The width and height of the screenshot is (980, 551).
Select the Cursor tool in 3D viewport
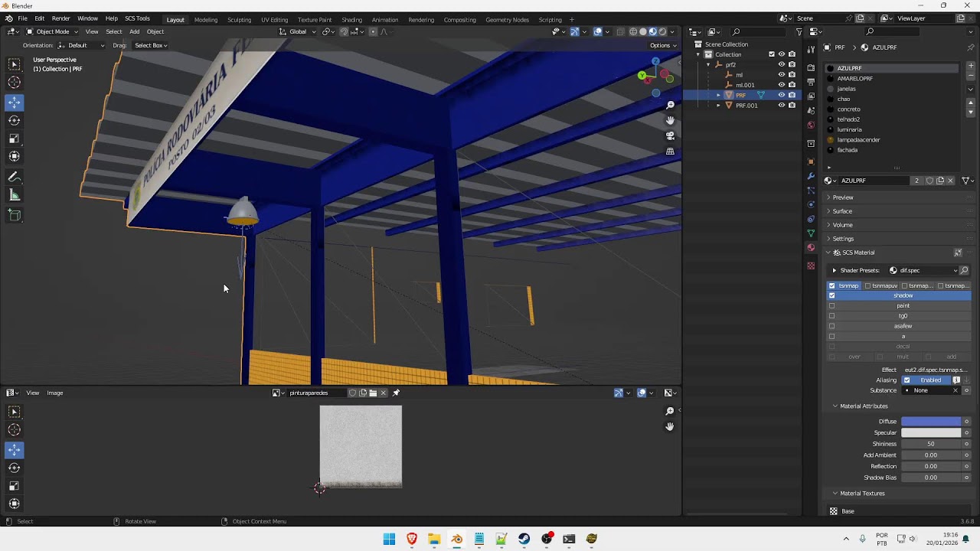pyautogui.click(x=15, y=83)
